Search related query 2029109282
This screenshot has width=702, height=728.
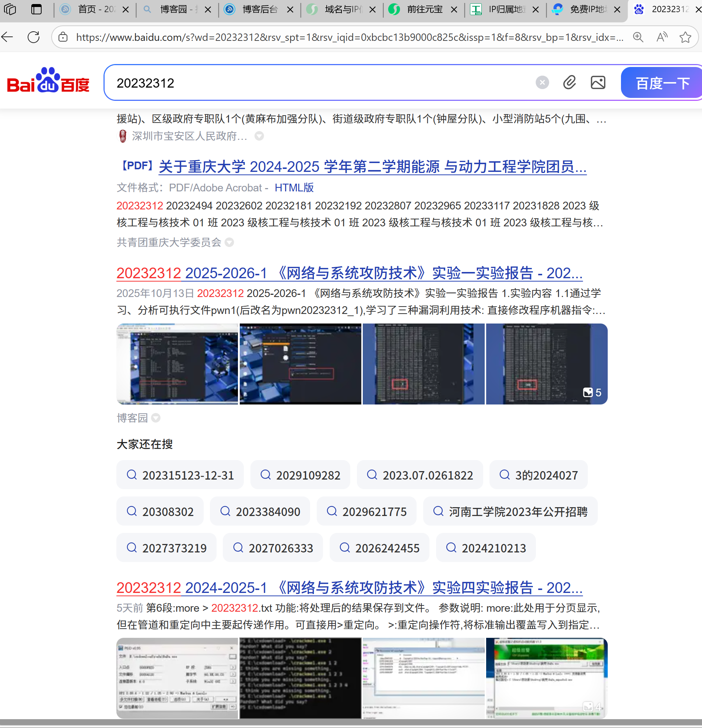[x=300, y=475]
